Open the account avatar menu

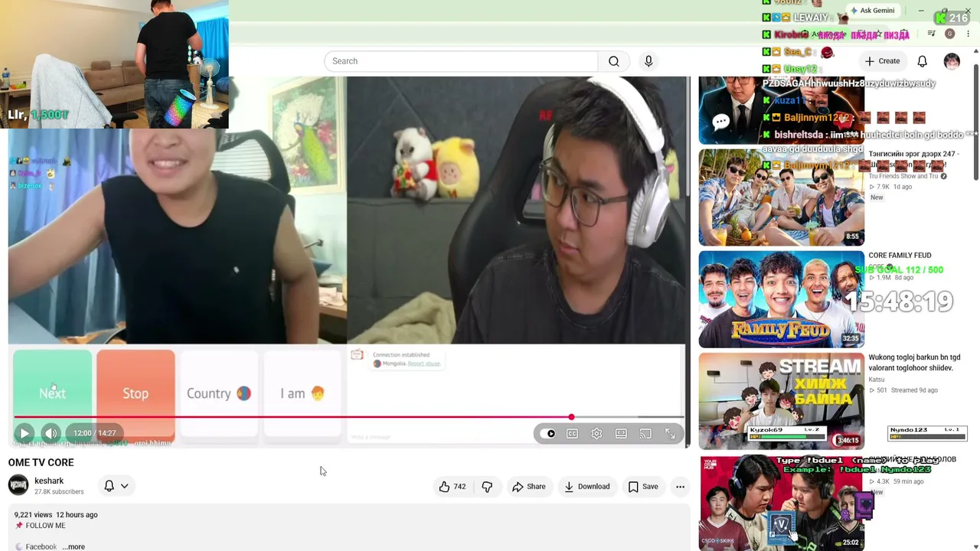[952, 61]
